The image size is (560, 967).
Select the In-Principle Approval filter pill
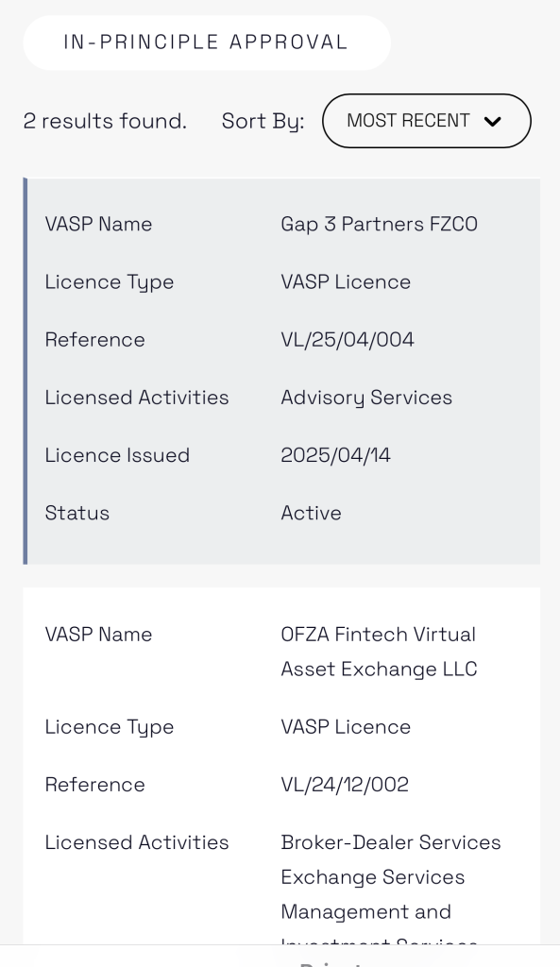[x=207, y=42]
